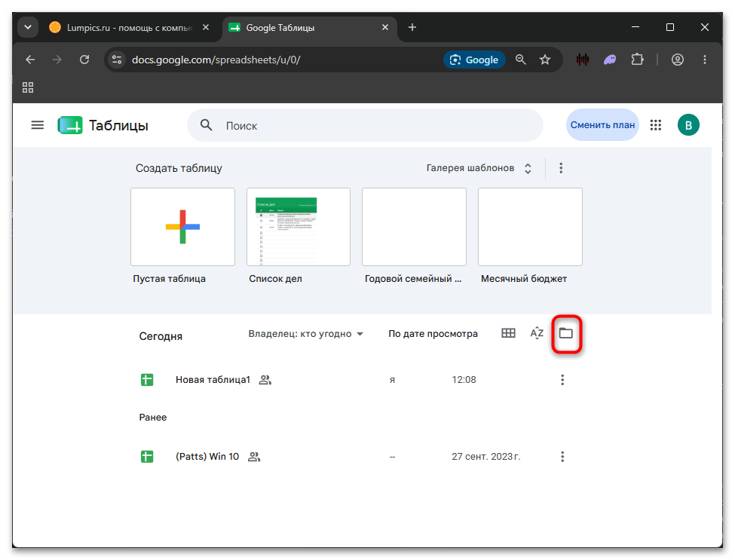The height and width of the screenshot is (560, 735).
Task: Open a new browser tab
Action: tap(412, 27)
